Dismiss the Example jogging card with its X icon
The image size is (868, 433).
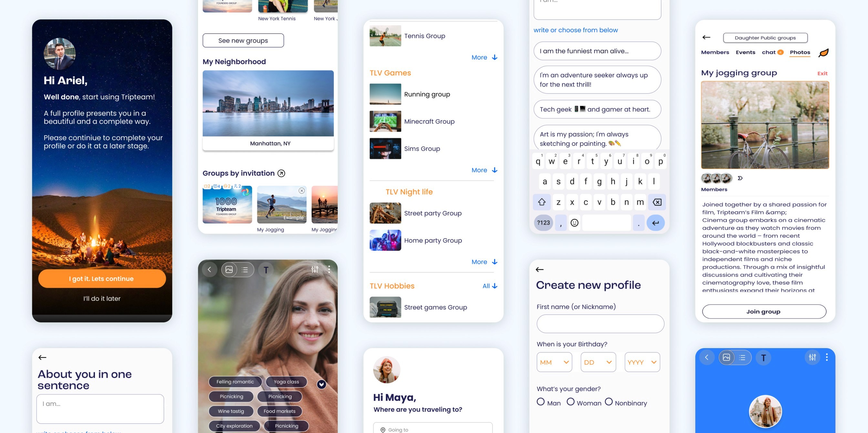coord(302,191)
